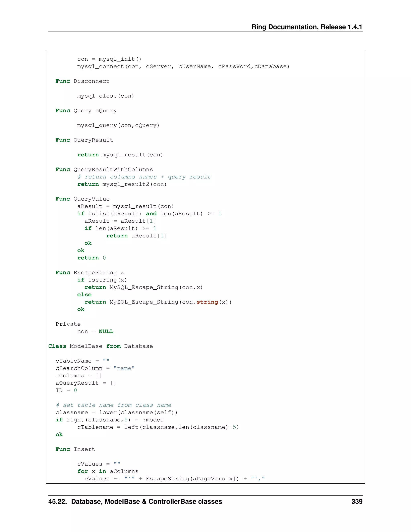Click 'Func QueryValue' definition
This screenshot has width=411, height=532.
tap(82, 199)
